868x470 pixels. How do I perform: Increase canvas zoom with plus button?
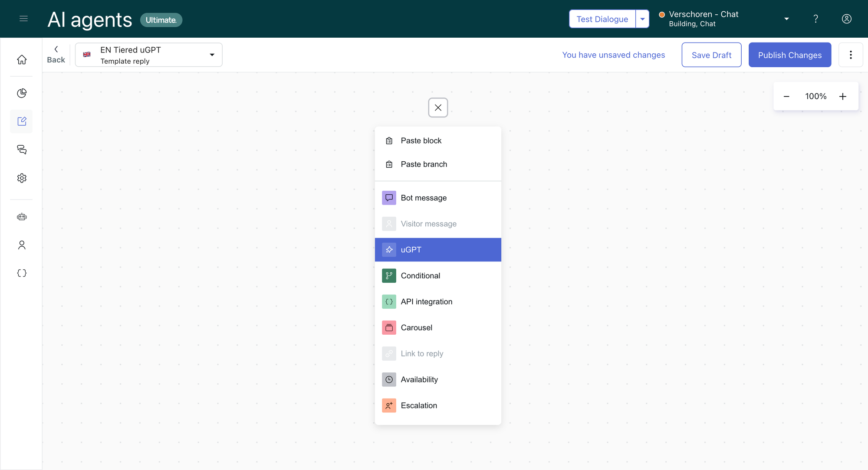(842, 96)
